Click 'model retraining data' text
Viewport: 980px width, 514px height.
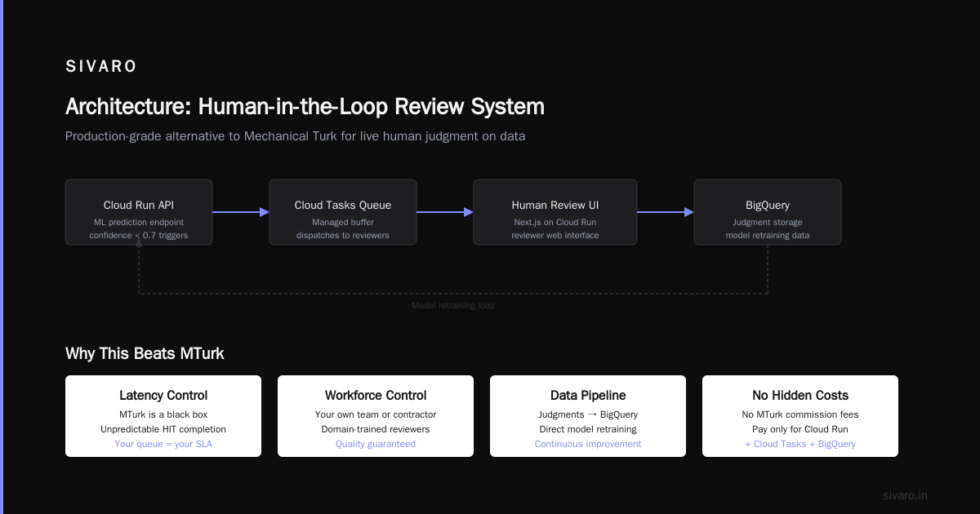(x=768, y=236)
